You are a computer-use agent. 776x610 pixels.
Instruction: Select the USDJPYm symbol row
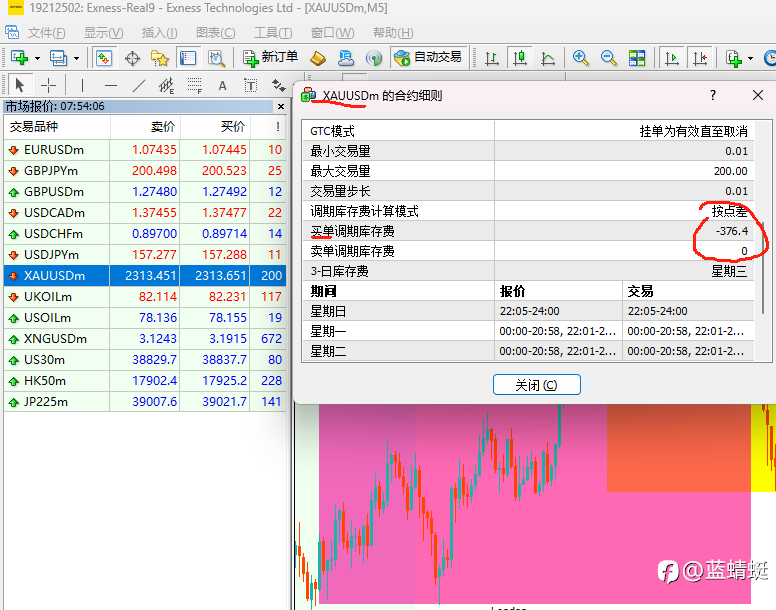click(x=145, y=255)
